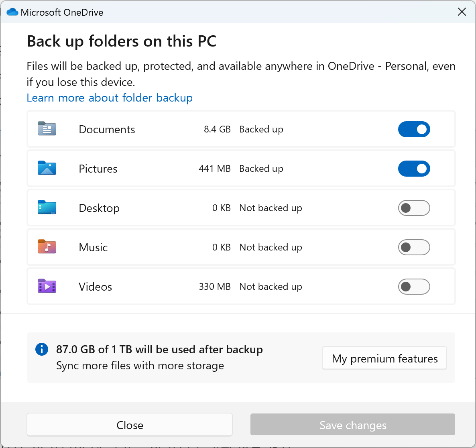Image resolution: width=476 pixels, height=448 pixels.
Task: Turn off Documents backup toggle
Action: click(414, 129)
